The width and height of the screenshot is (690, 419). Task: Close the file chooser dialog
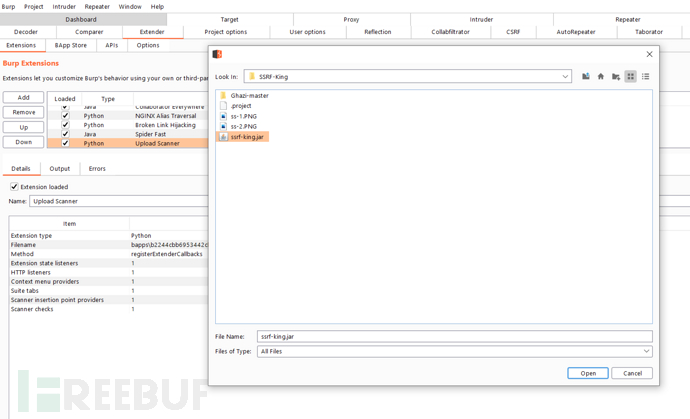click(x=650, y=54)
